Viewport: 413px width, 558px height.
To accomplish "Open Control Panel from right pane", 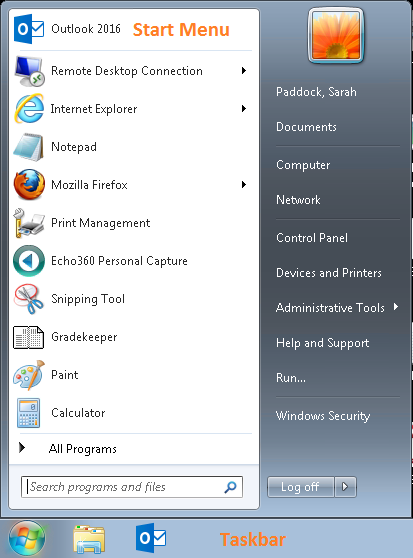I will click(x=312, y=238).
